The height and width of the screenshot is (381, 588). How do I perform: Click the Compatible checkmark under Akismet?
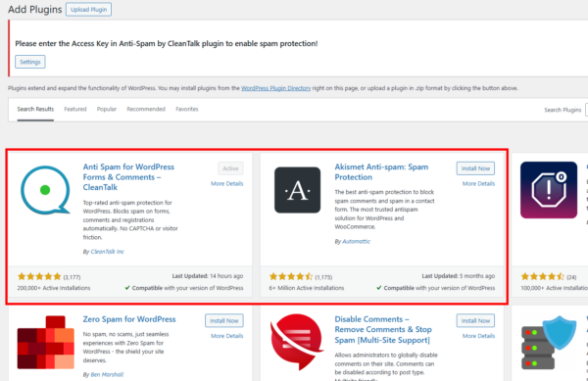click(x=379, y=288)
